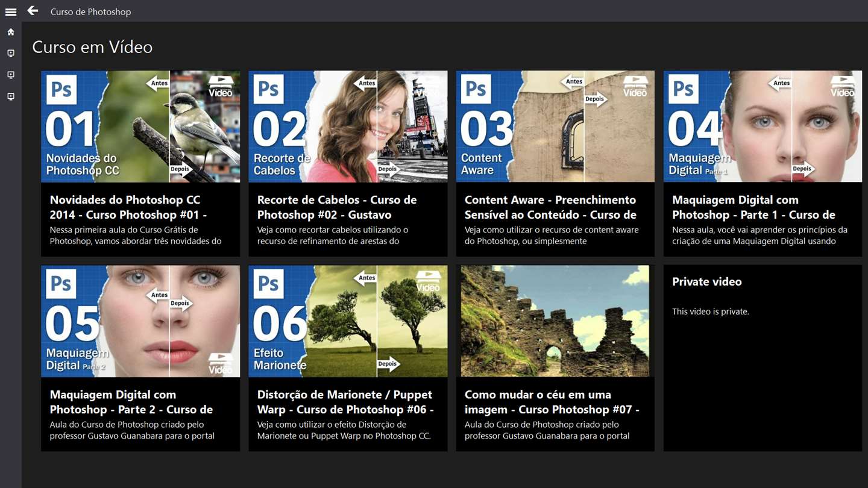This screenshot has width=868, height=488.
Task: Click title 'Maquiagem Digital com Photoshop - Parte 2'
Action: (x=131, y=402)
